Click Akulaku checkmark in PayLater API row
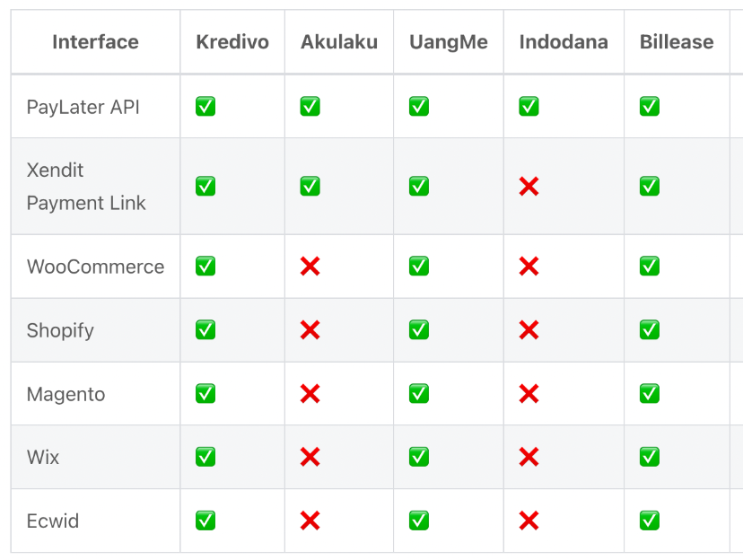 coord(310,106)
